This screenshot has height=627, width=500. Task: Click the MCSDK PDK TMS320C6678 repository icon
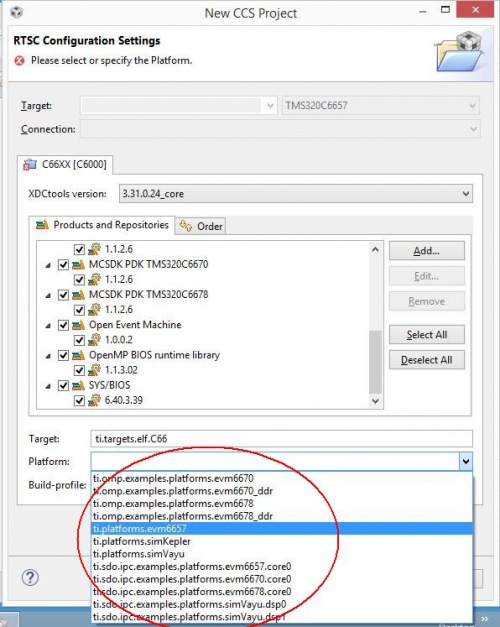(x=78, y=295)
